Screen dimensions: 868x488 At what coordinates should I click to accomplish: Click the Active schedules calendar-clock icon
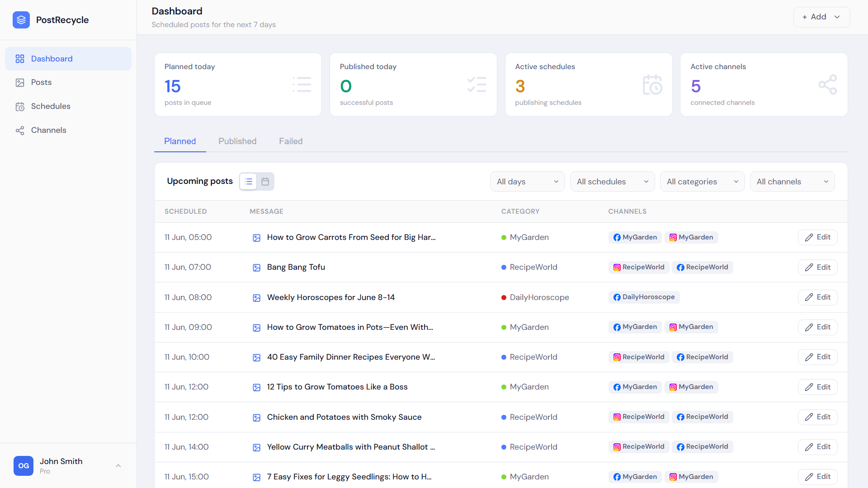click(652, 84)
